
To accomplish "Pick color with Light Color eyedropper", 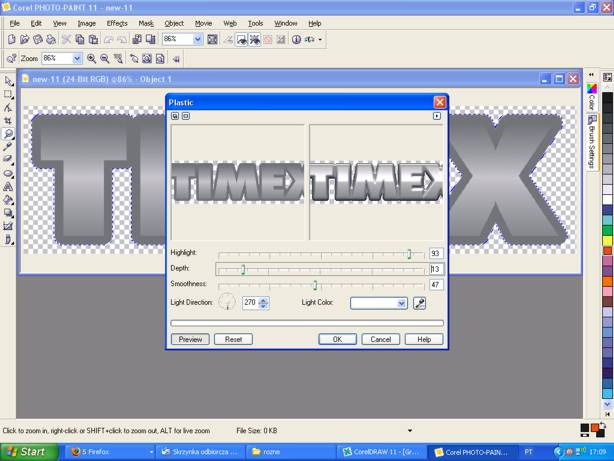I will 420,303.
